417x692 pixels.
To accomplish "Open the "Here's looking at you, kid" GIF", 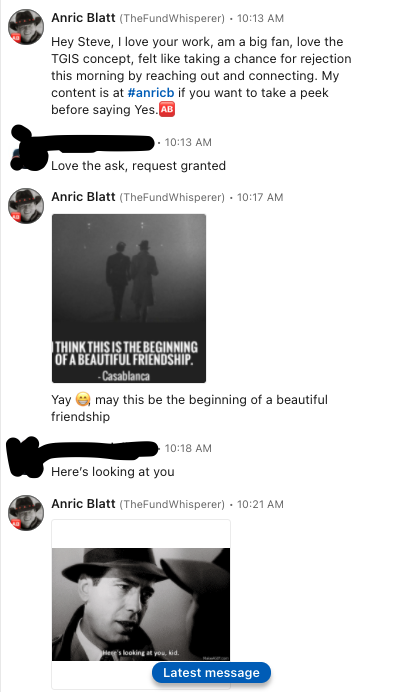I will pos(141,604).
